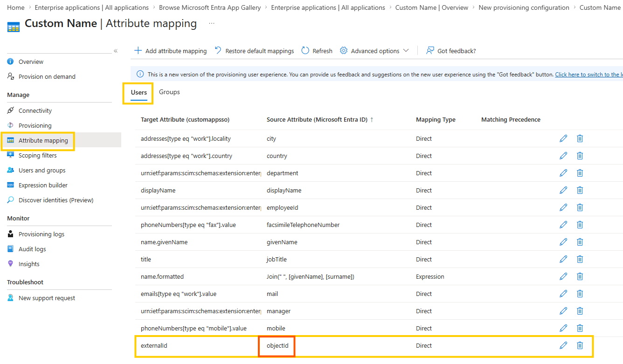Open Custom Name | Overview breadcrumb
The width and height of the screenshot is (623, 364).
tap(432, 7)
